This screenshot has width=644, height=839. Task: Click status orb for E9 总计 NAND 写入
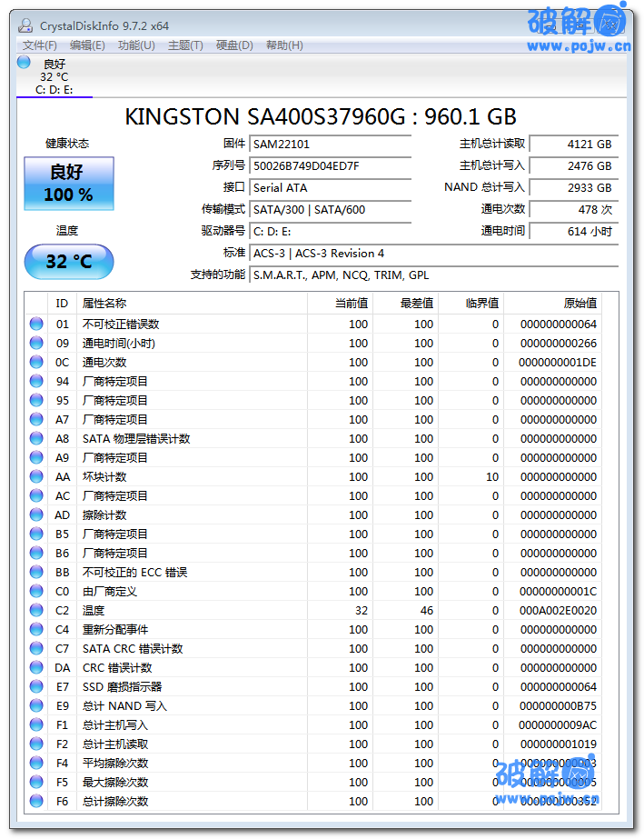(x=36, y=705)
